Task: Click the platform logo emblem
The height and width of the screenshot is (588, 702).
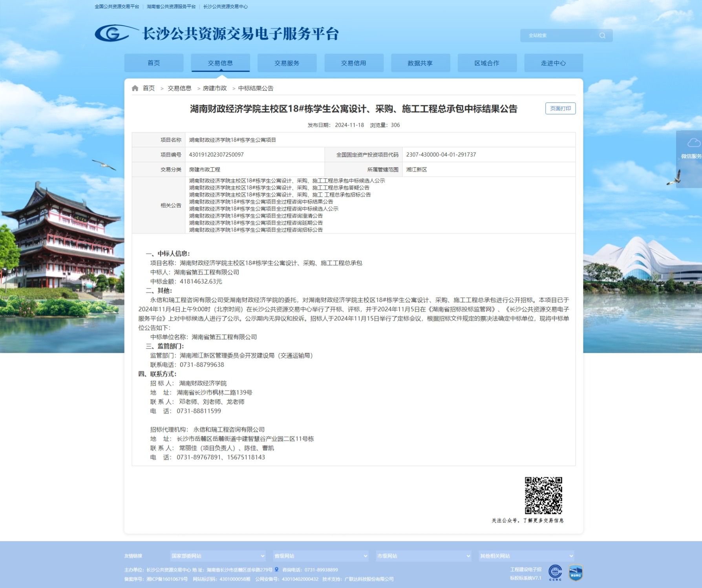Action: click(113, 33)
